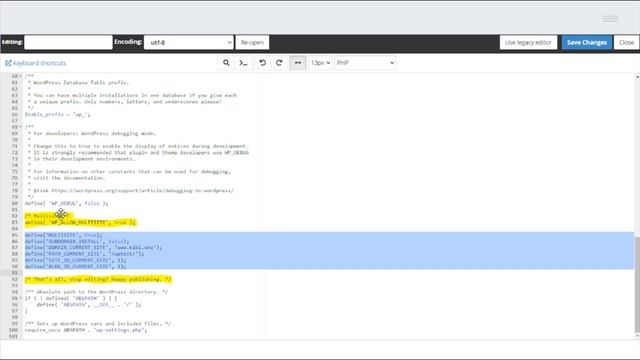Click the define ABSPATH line 96
The width and height of the screenshot is (640, 360).
pyautogui.click(x=89, y=304)
